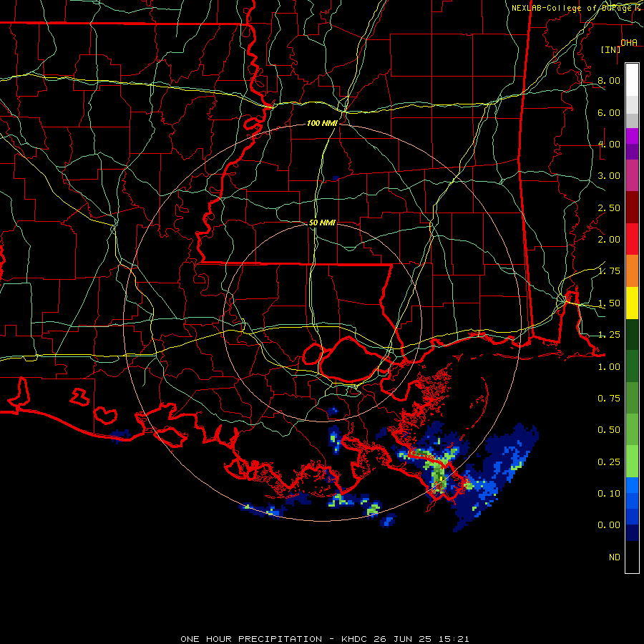Click the 0.00 legend value
Screen dimensions: 644x644
click(609, 525)
